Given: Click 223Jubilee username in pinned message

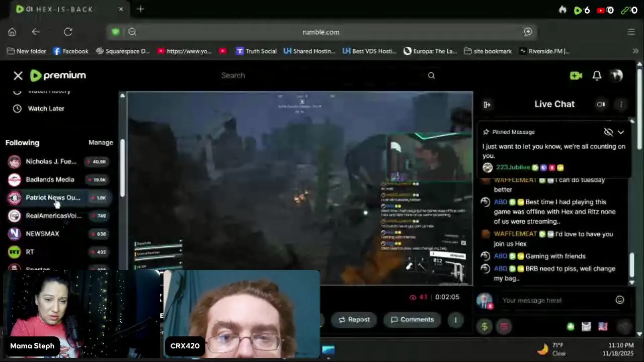Looking at the screenshot, I should (513, 167).
